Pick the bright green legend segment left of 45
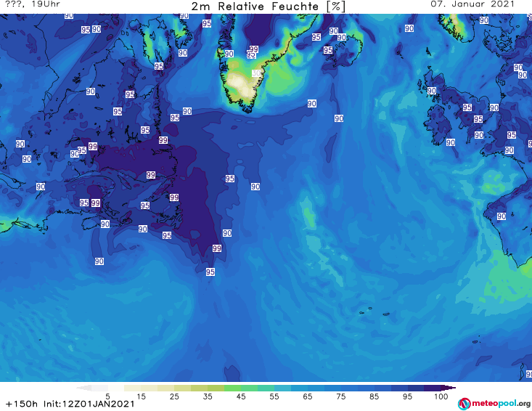532x411 pixels. (x=232, y=388)
